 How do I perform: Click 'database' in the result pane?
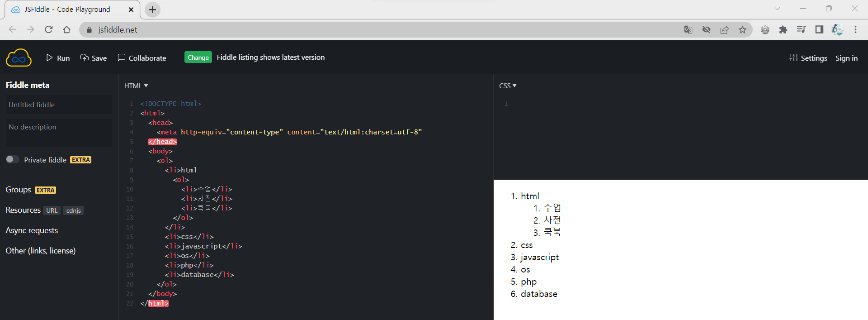coord(539,294)
